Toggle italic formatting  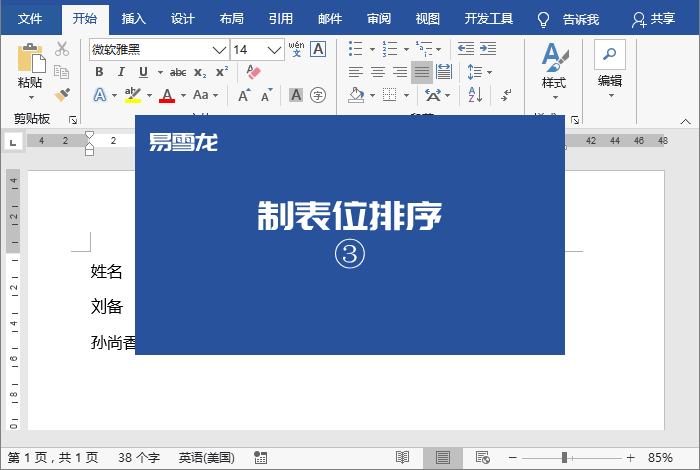pos(121,72)
